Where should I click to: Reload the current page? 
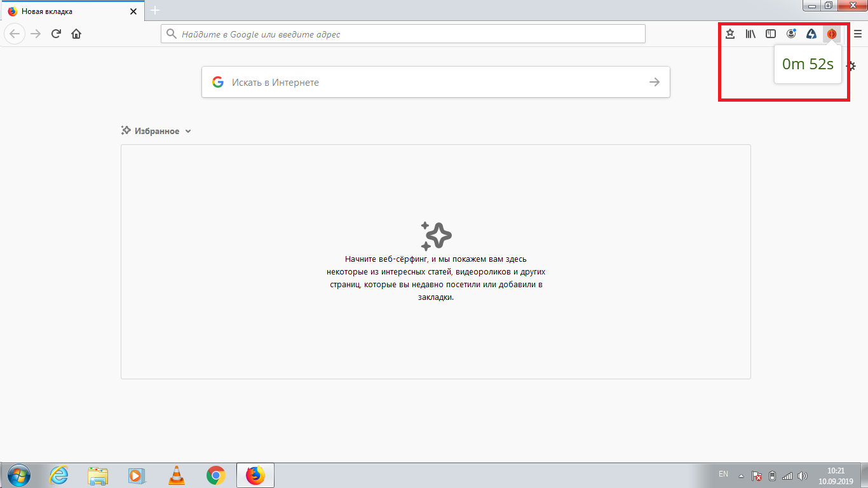56,34
